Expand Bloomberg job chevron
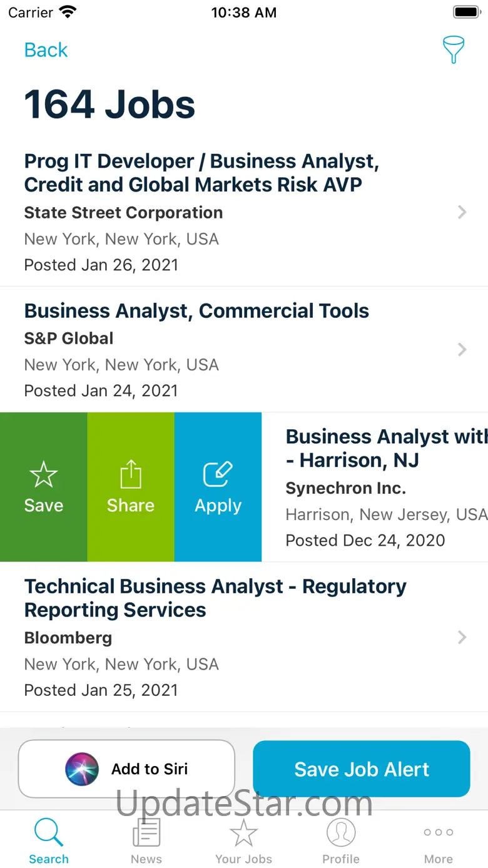Image resolution: width=488 pixels, height=868 pixels. pos(462,637)
